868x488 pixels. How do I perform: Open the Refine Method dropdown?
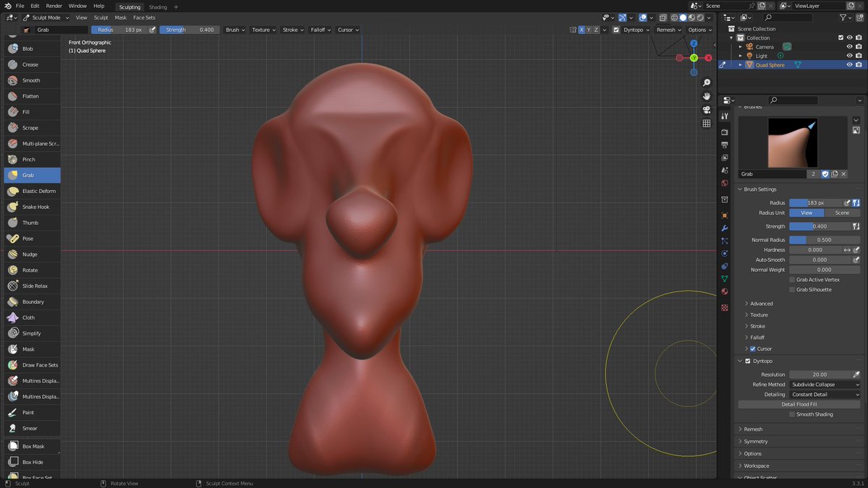tap(825, 384)
